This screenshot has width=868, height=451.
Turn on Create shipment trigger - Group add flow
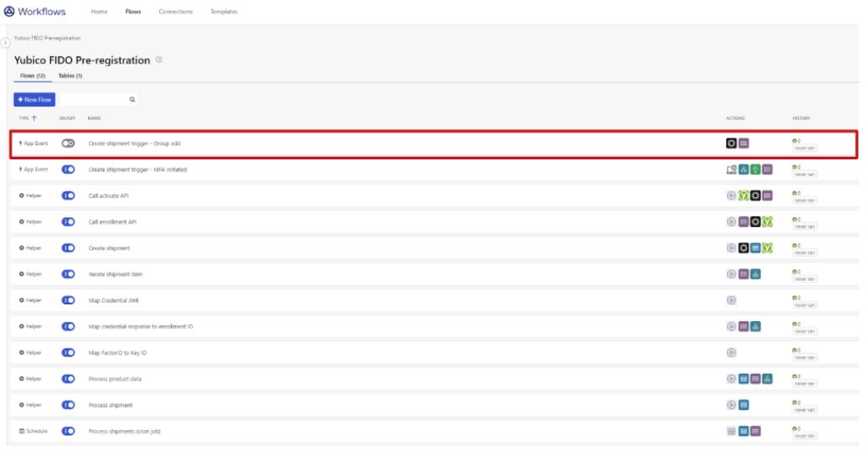click(68, 143)
